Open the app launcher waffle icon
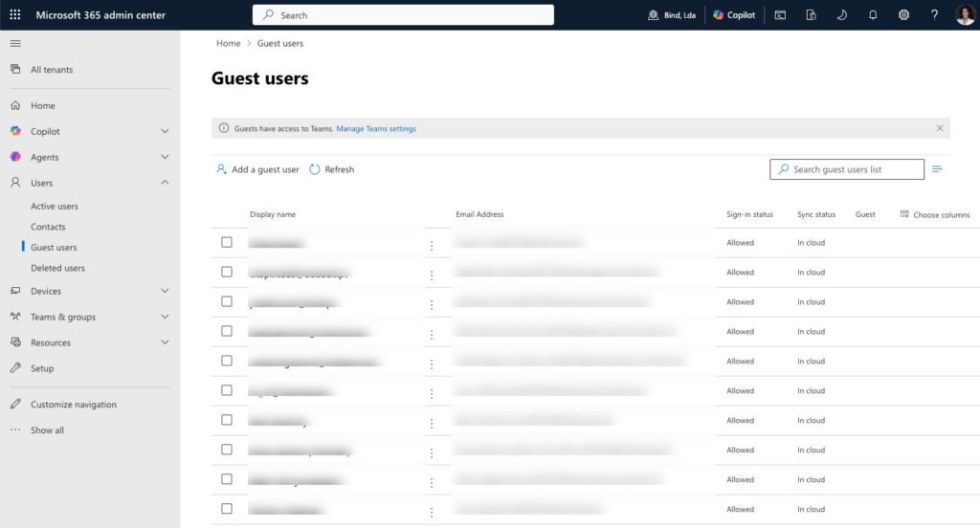 click(15, 15)
